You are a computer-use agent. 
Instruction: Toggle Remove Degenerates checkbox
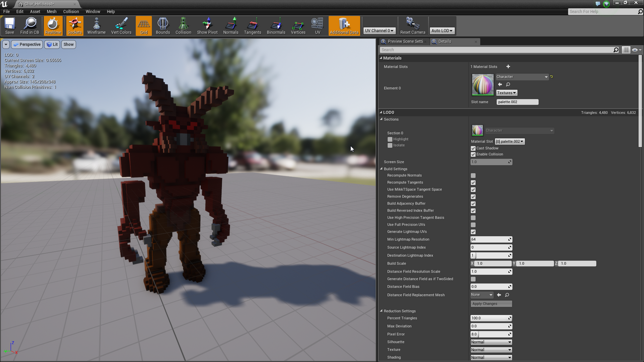[473, 197]
